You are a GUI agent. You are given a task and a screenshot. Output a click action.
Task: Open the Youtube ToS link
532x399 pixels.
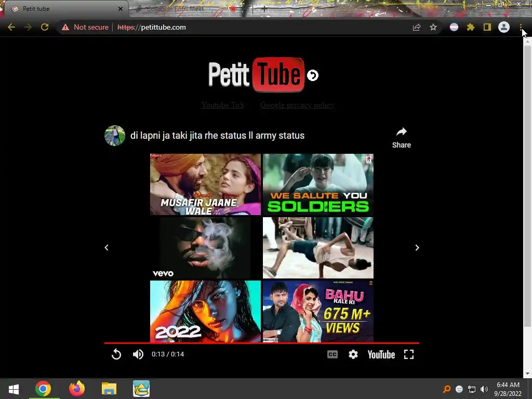(x=222, y=105)
